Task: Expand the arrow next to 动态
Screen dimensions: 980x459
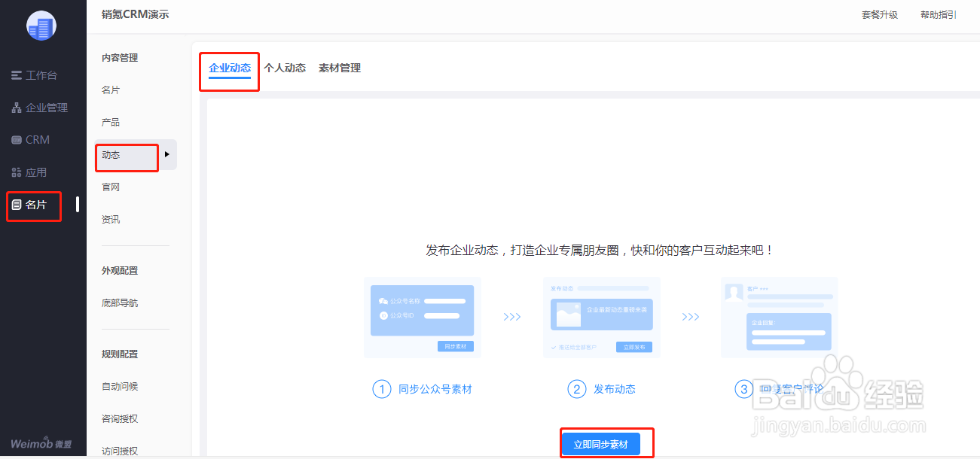Action: click(x=166, y=154)
